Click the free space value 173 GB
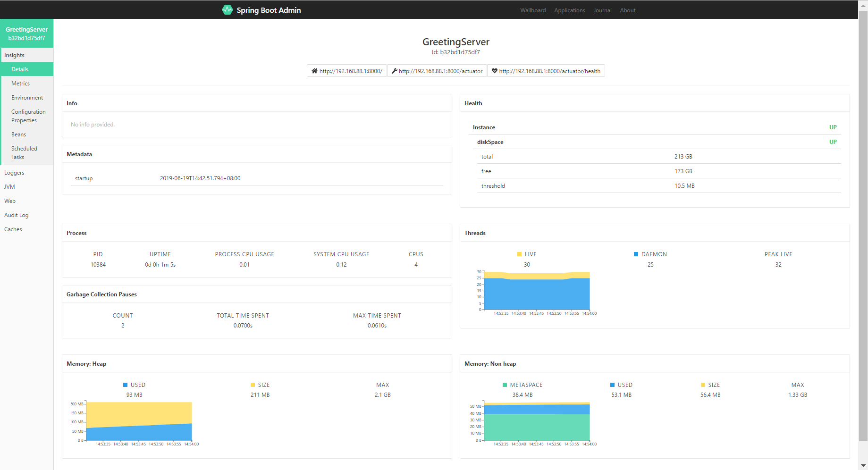Viewport: 868px width, 470px height. point(683,171)
